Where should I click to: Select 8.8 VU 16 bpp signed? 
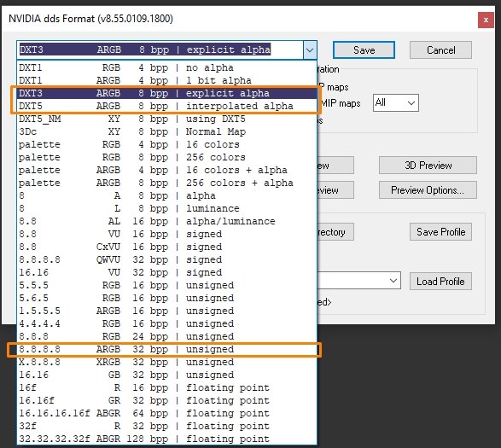pyautogui.click(x=166, y=234)
